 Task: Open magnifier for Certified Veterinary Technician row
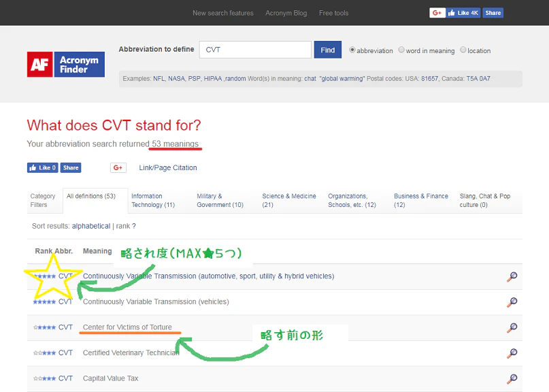click(512, 353)
